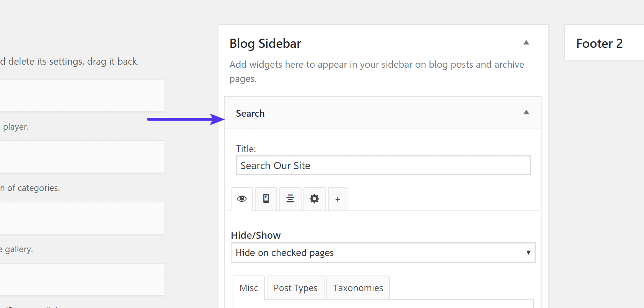Image resolution: width=644 pixels, height=308 pixels.
Task: Switch to the Post Types tab
Action: (295, 288)
